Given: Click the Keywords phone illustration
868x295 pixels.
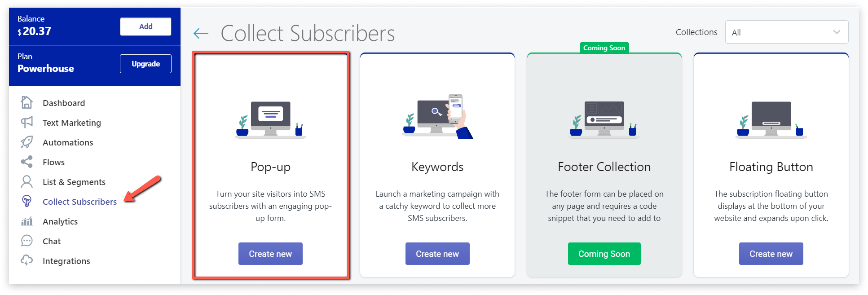Looking at the screenshot, I should (438, 117).
